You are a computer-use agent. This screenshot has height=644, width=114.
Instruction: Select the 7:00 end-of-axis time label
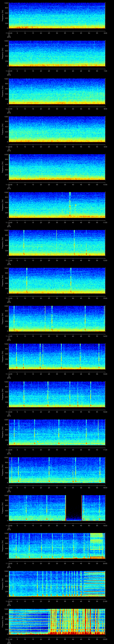pyautogui.click(x=105, y=71)
